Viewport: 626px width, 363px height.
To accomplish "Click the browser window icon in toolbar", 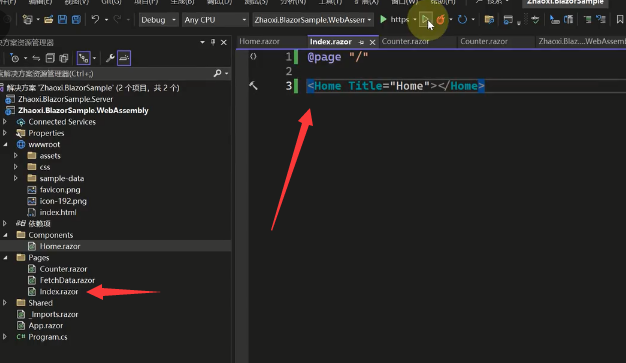I will click(x=508, y=19).
